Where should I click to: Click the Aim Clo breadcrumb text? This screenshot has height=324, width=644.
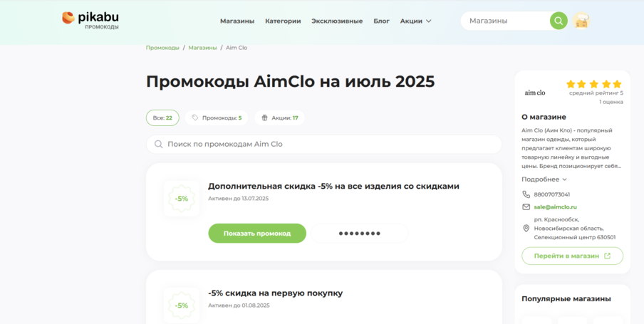tap(237, 48)
